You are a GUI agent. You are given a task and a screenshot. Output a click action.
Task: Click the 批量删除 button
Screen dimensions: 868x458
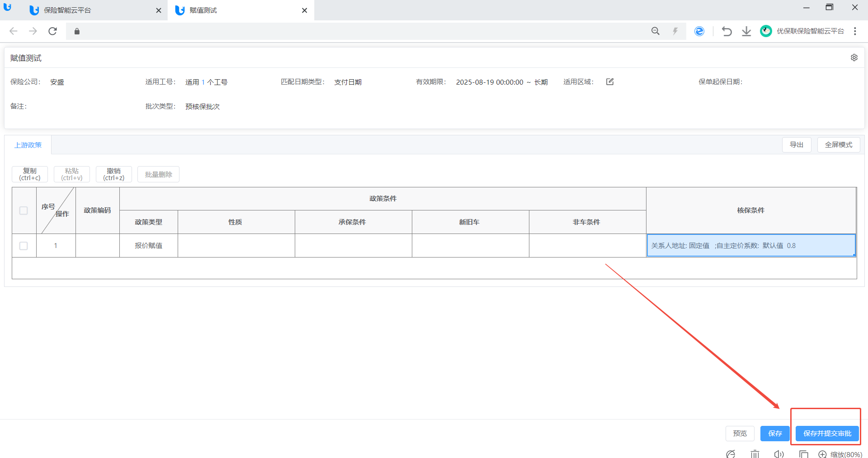159,174
